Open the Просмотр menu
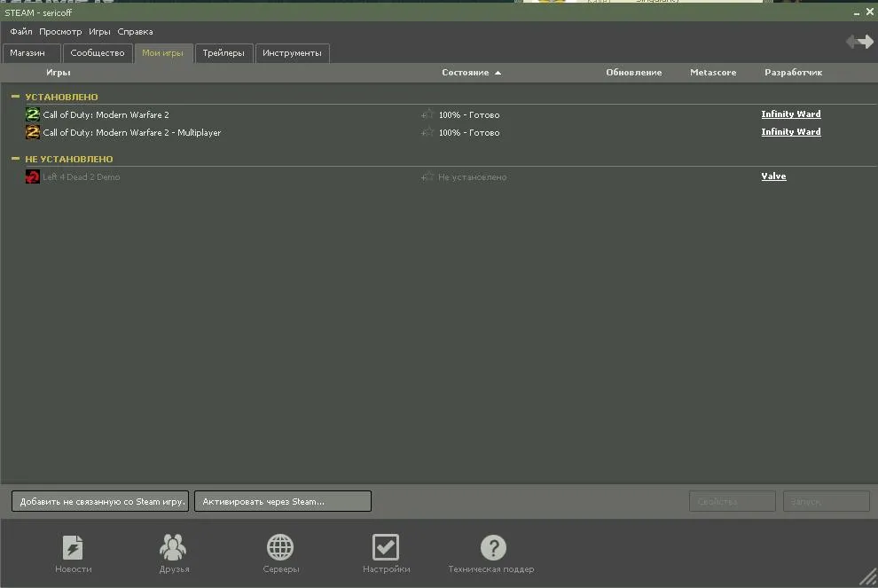878x588 pixels. coord(60,32)
